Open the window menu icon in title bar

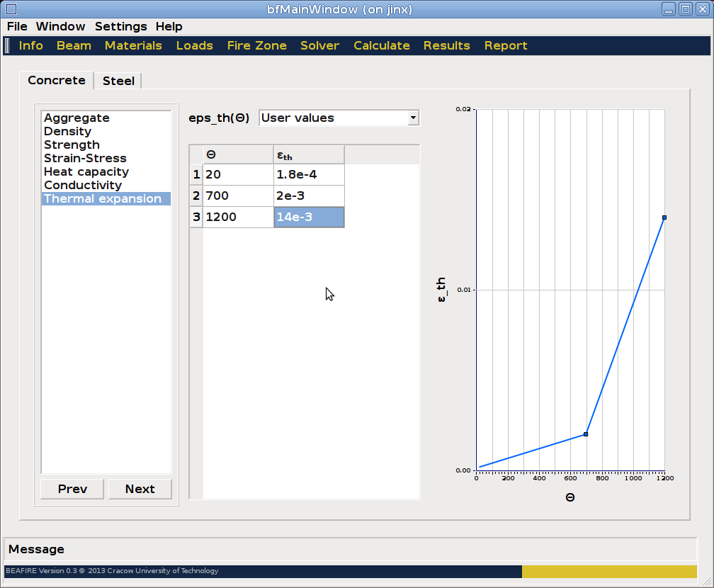[11, 9]
